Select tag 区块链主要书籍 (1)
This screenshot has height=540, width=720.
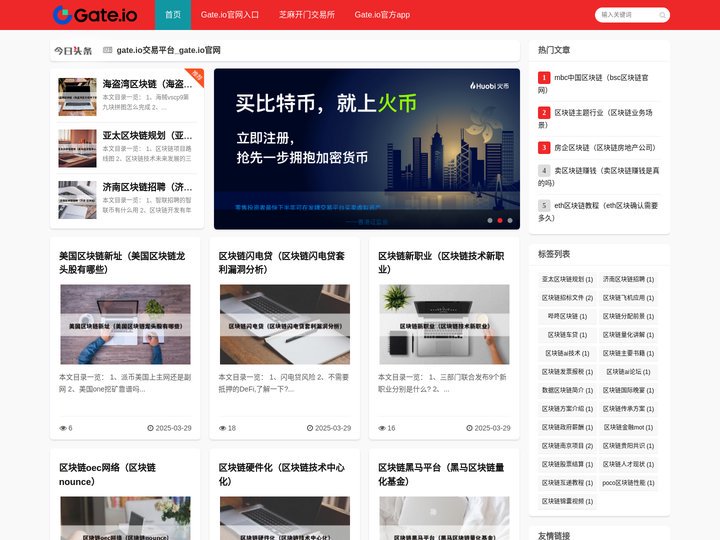[628, 353]
